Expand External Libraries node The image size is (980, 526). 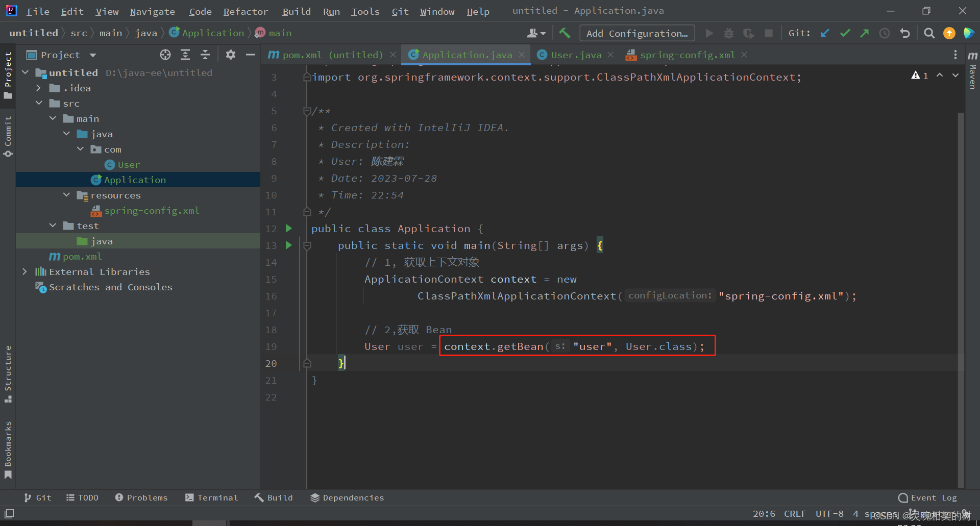pyautogui.click(x=25, y=271)
